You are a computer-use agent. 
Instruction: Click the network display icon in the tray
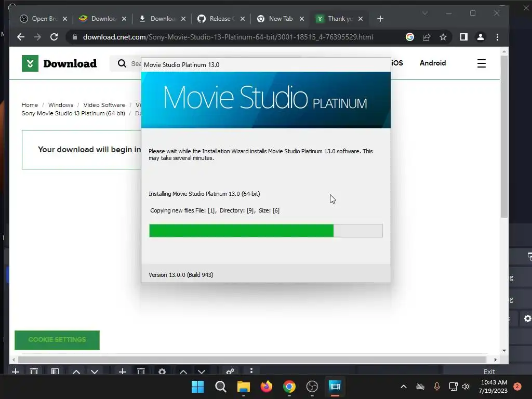tap(453, 387)
